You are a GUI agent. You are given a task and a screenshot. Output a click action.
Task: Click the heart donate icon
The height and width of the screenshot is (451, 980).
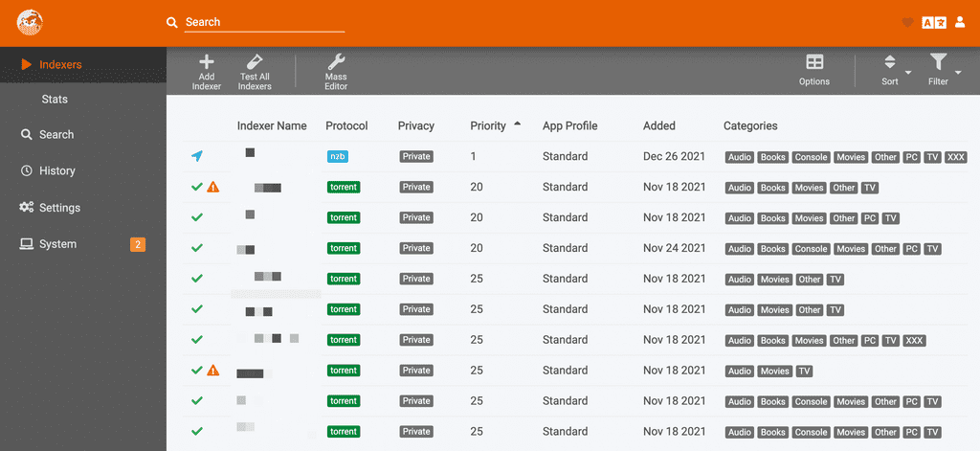point(907,22)
